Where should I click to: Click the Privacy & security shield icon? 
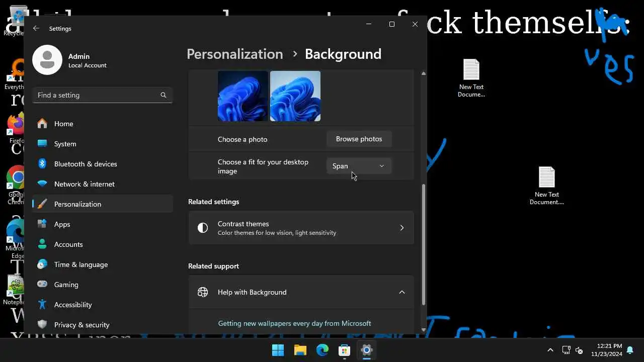pos(42,325)
